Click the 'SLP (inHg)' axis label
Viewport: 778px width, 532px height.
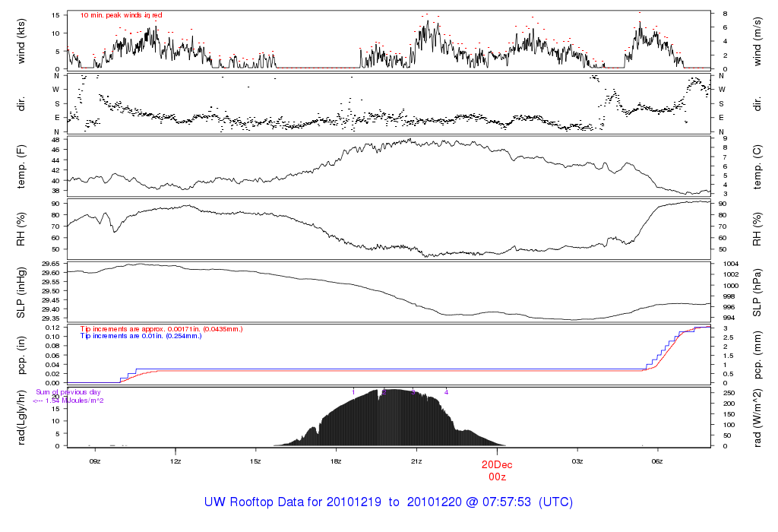(23, 292)
